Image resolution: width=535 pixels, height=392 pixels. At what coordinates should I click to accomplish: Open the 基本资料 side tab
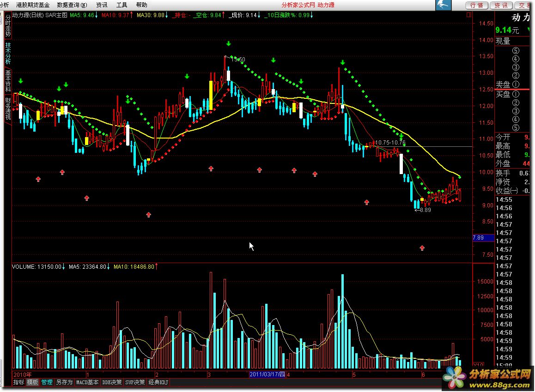tap(8, 81)
